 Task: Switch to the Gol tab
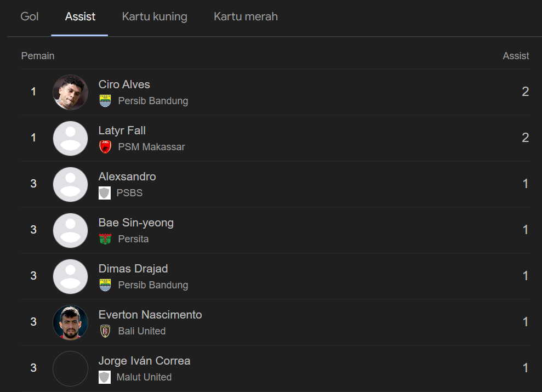(x=30, y=16)
